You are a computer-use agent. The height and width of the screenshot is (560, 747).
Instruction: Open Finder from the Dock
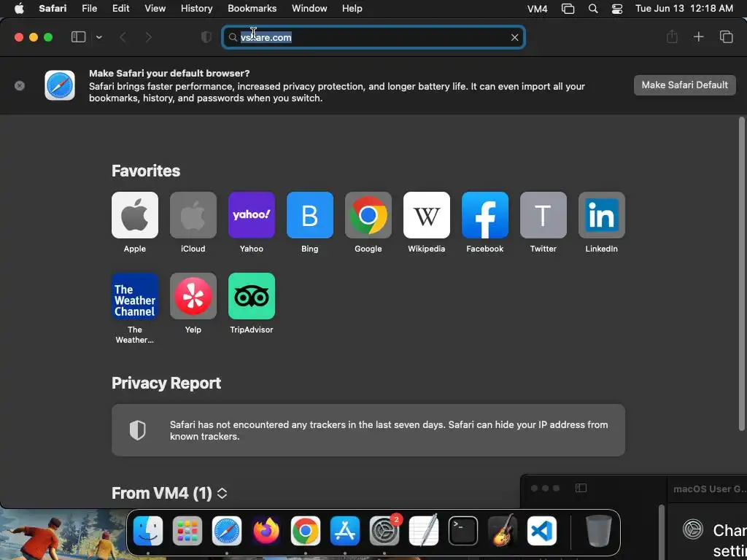pyautogui.click(x=148, y=531)
